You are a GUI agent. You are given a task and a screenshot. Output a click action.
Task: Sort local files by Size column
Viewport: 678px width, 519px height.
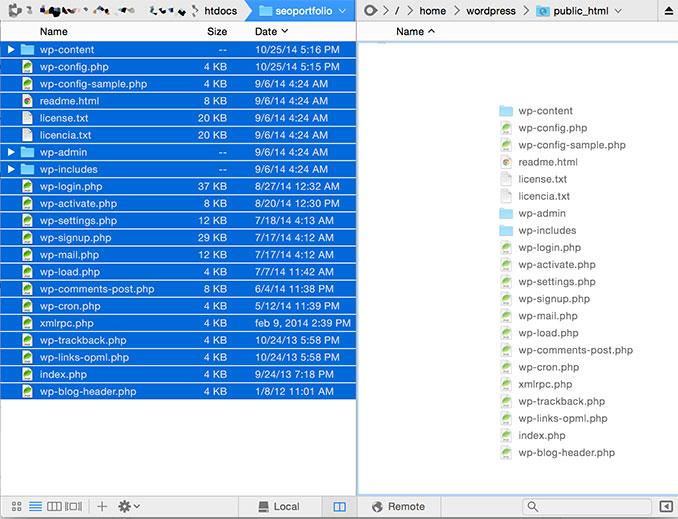pyautogui.click(x=217, y=32)
